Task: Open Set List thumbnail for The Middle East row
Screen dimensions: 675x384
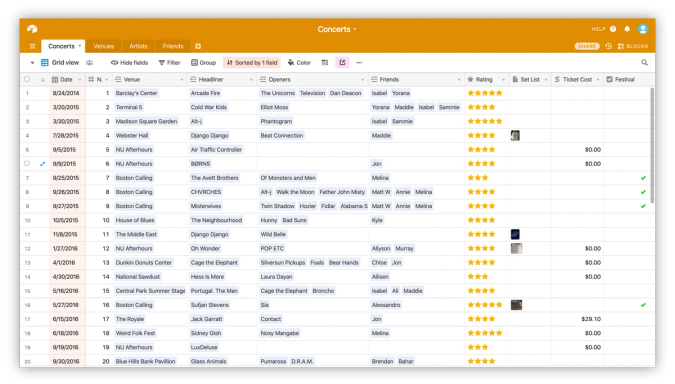Action: pos(515,234)
